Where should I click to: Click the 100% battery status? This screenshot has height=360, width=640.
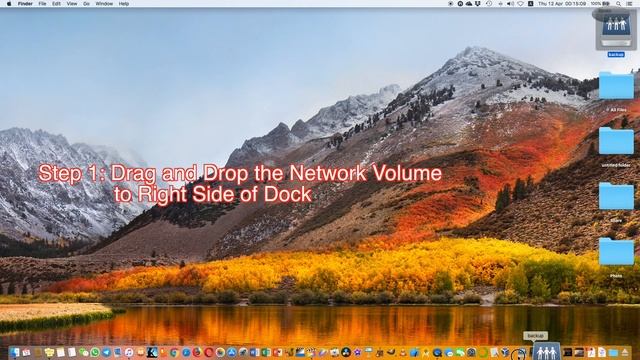point(600,4)
